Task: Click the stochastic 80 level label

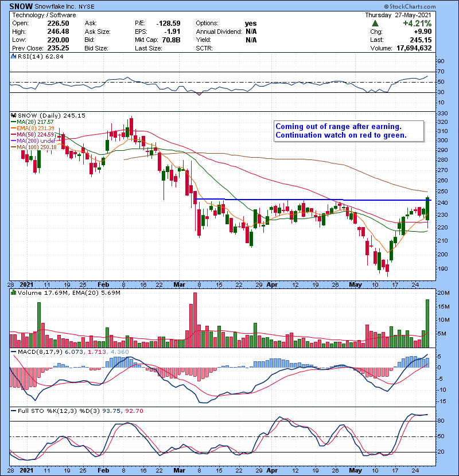Action: pyautogui.click(x=441, y=421)
